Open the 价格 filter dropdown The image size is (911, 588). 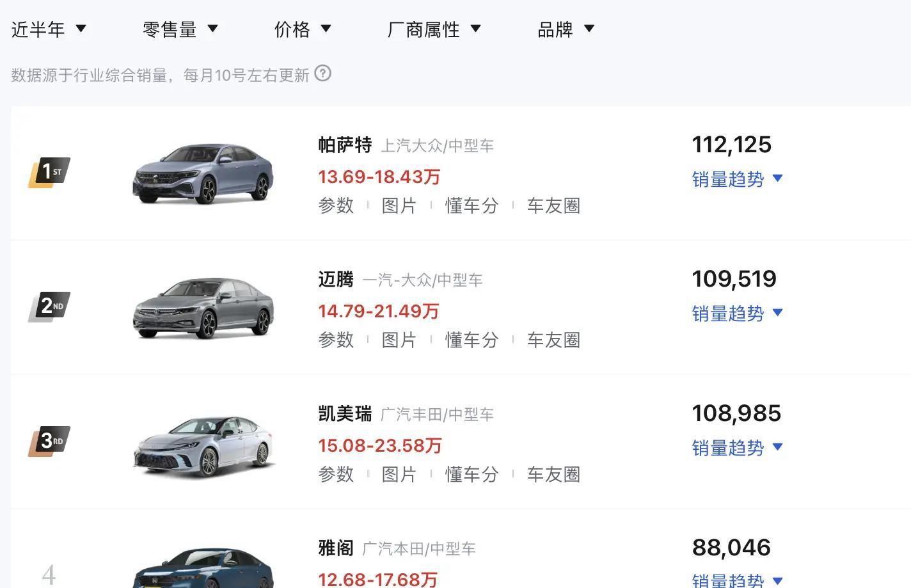(x=303, y=29)
